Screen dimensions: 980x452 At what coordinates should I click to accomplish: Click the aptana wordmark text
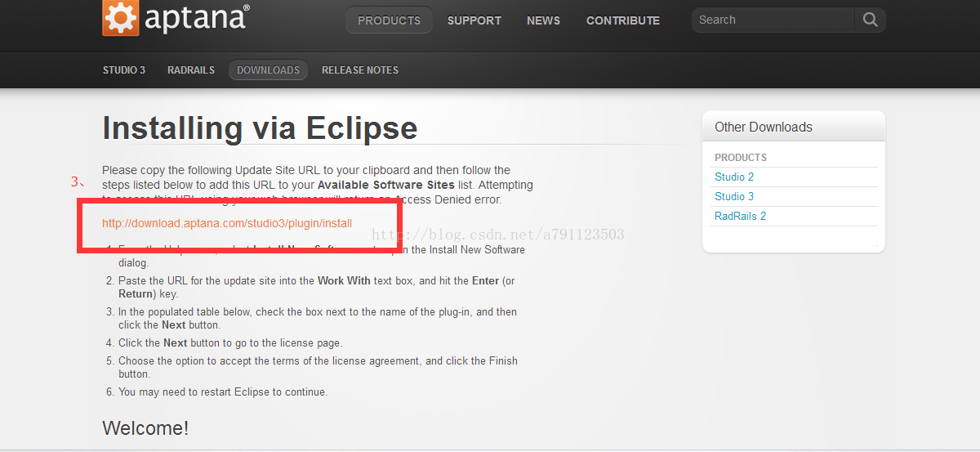(197, 19)
